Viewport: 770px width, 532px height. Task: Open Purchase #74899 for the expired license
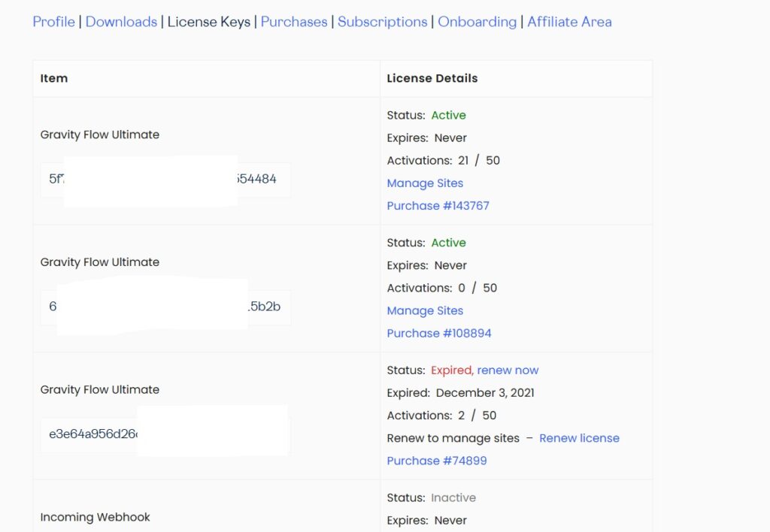(437, 461)
